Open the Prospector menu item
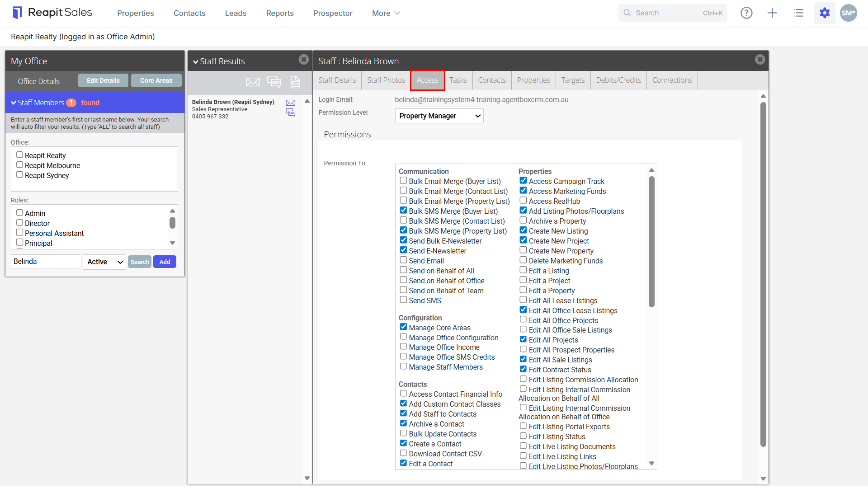 coord(332,13)
